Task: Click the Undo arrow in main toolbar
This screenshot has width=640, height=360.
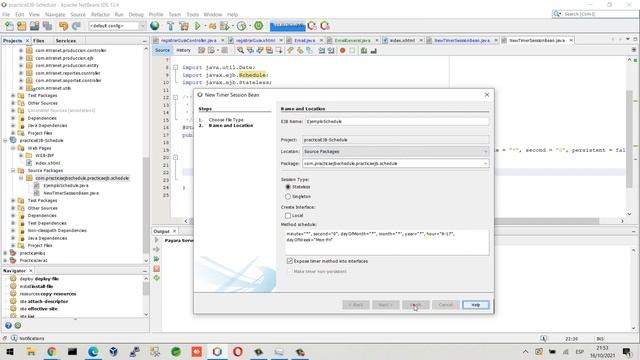Action: pos(63,26)
